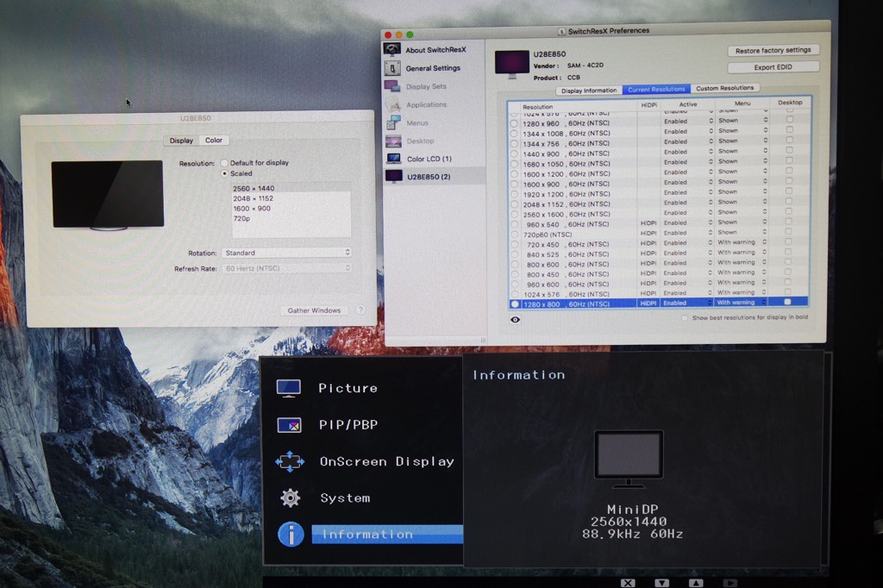
Task: Choose 720p in the Scaled list
Action: pyautogui.click(x=291, y=218)
